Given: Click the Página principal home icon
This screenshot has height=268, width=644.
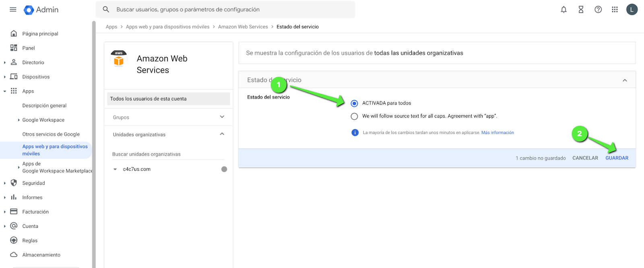Looking at the screenshot, I should pos(14,33).
